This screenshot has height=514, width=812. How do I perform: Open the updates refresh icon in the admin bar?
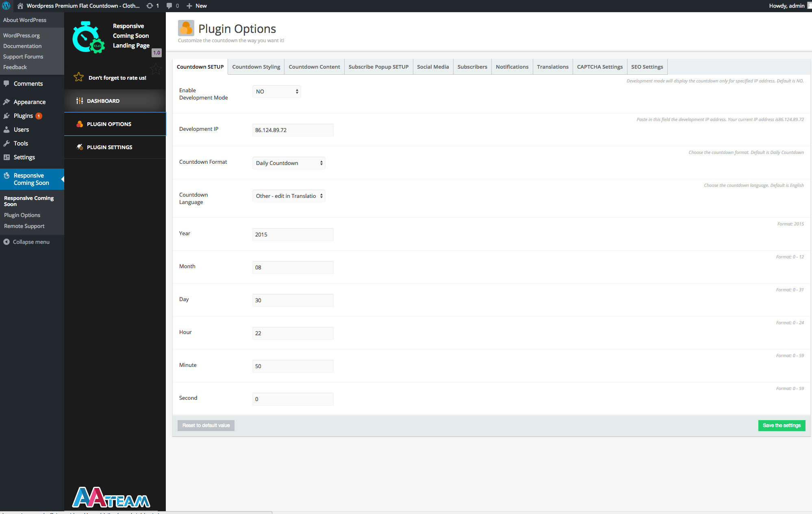(x=150, y=6)
